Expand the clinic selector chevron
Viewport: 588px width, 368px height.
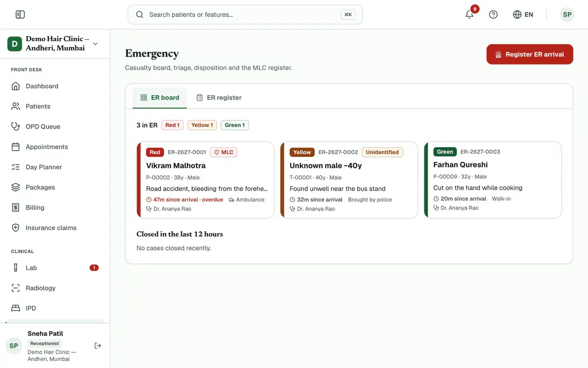pos(95,44)
